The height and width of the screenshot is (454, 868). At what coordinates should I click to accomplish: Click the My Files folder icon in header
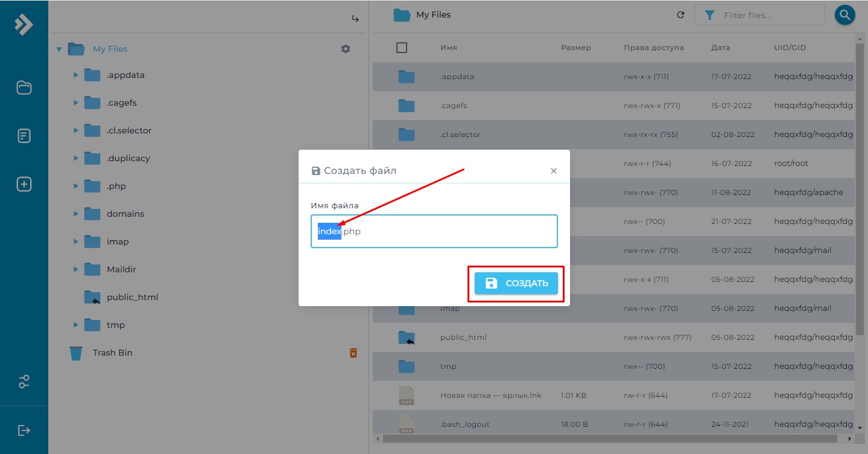402,14
